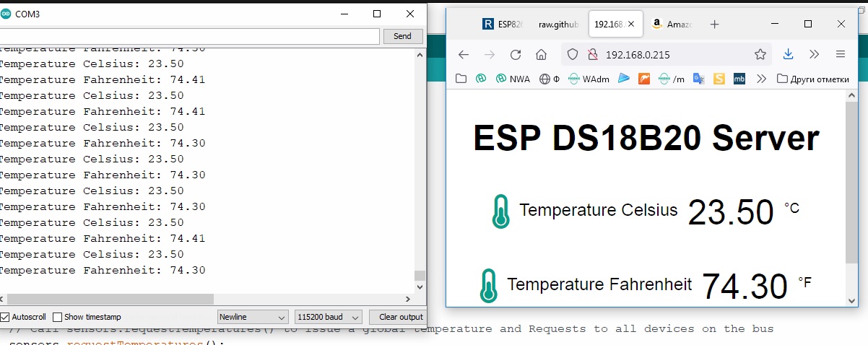Open the Newline line-ending dropdown
868x345 pixels.
[x=253, y=317]
